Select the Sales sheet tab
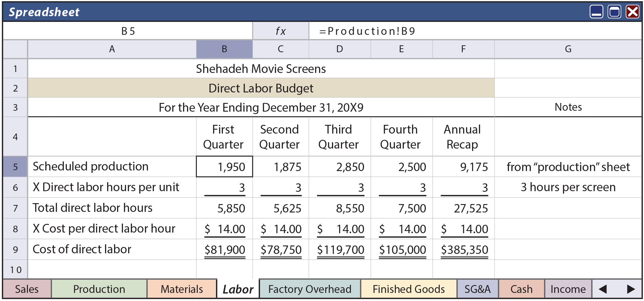644x301 pixels. coord(26,289)
